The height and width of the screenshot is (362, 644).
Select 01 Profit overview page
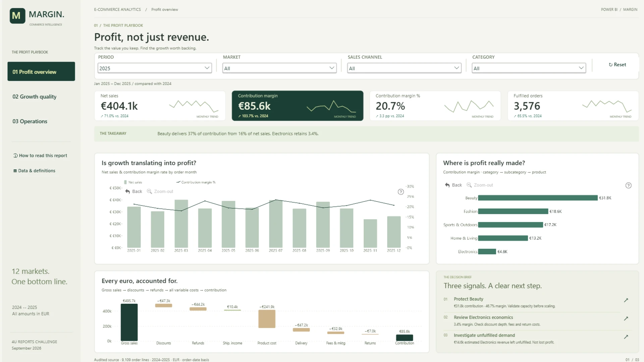pyautogui.click(x=41, y=71)
